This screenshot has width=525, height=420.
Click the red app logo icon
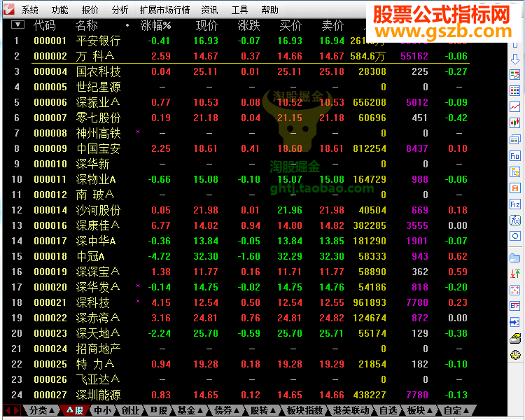(x=9, y=9)
